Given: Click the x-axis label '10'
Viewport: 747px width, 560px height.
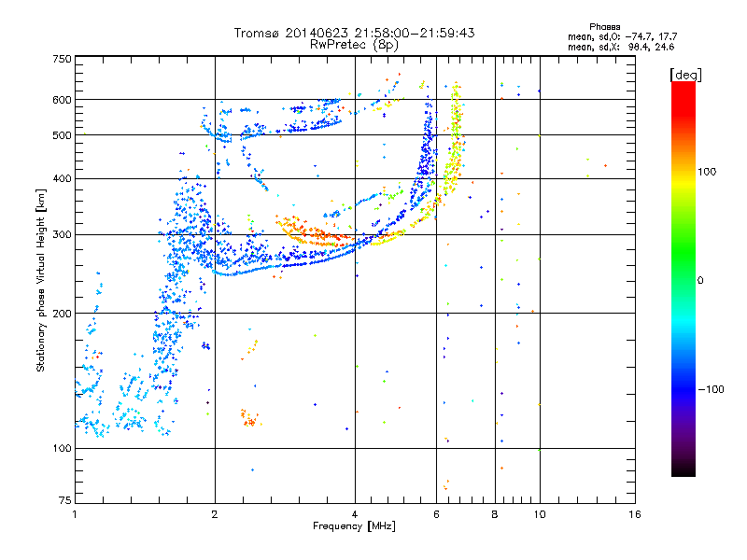Looking at the screenshot, I should 540,514.
